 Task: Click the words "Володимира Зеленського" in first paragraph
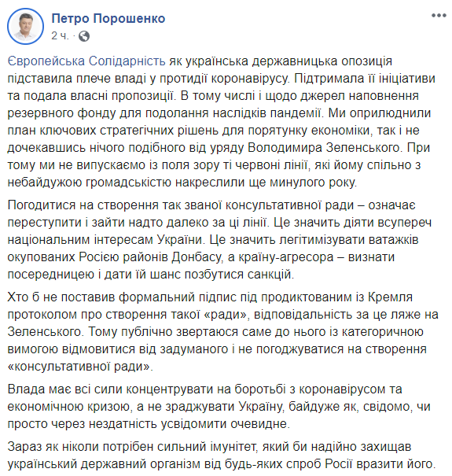324,148
